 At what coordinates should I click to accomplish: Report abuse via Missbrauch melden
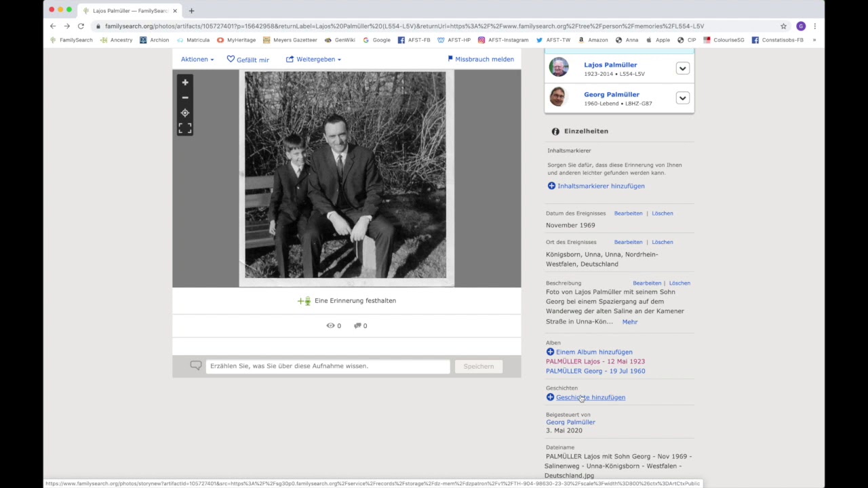[481, 59]
